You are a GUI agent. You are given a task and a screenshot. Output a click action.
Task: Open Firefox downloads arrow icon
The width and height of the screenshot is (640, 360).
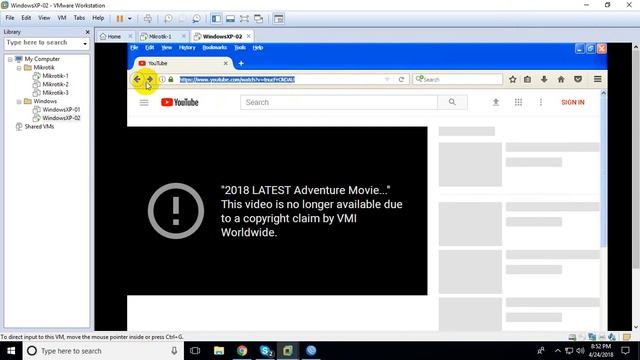coord(544,79)
